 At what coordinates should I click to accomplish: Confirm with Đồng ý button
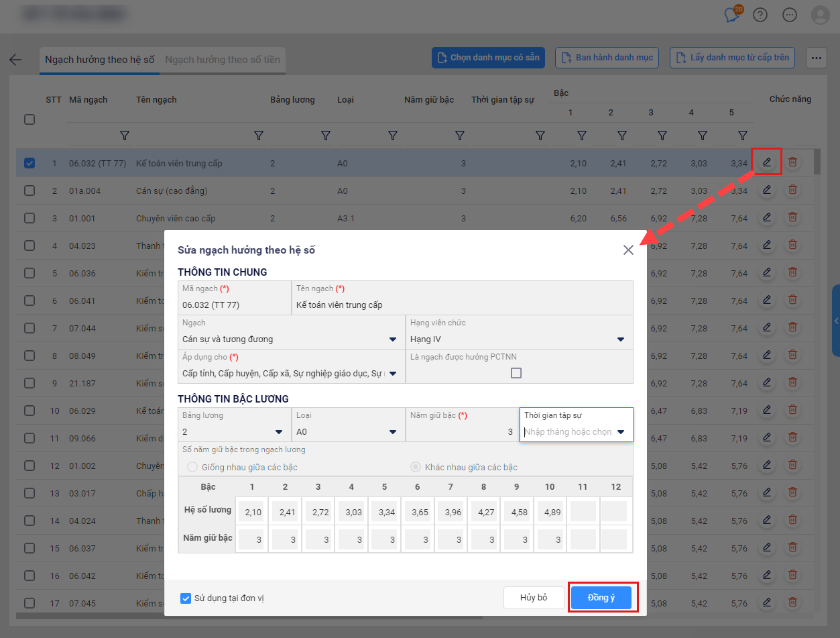click(601, 598)
